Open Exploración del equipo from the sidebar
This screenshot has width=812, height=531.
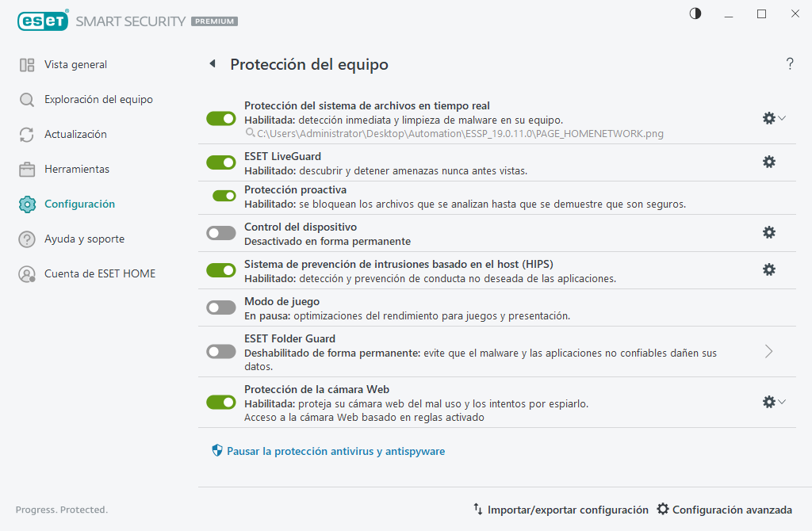pos(87,99)
